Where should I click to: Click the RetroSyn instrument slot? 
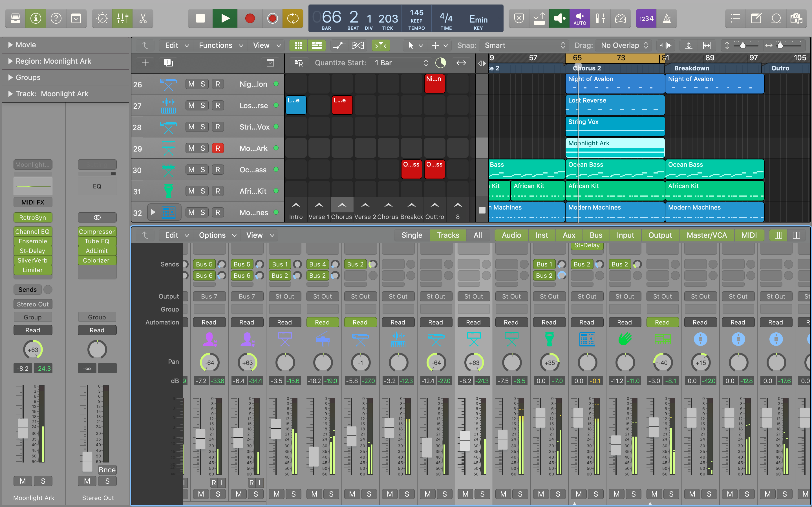[32, 217]
